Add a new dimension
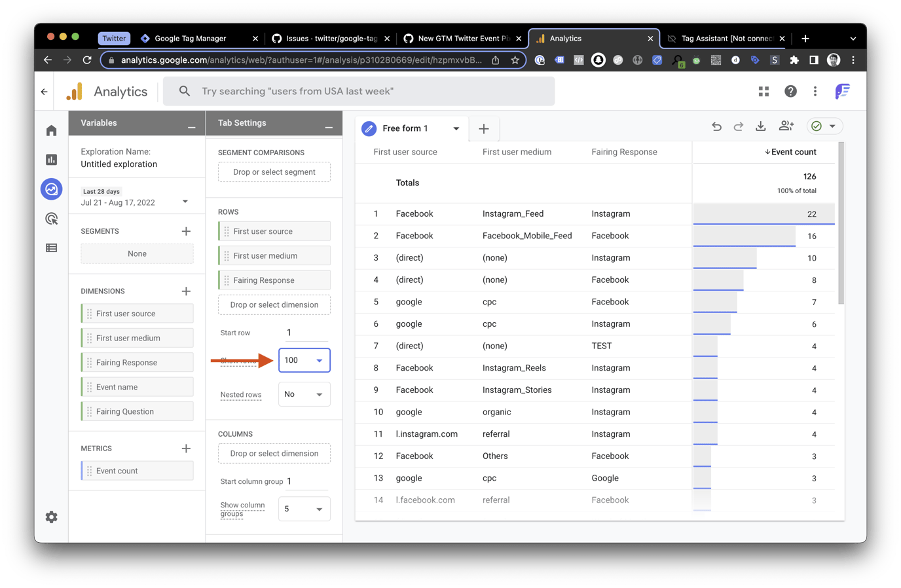Image resolution: width=901 pixels, height=588 pixels. [x=186, y=291]
